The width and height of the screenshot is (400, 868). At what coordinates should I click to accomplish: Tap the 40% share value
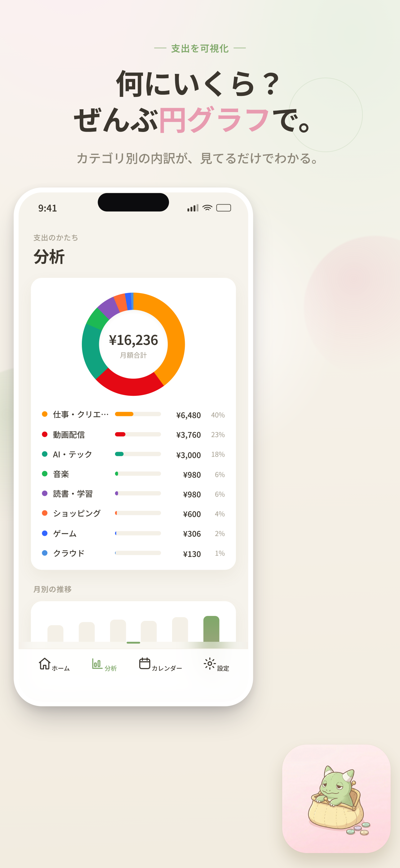pos(218,415)
